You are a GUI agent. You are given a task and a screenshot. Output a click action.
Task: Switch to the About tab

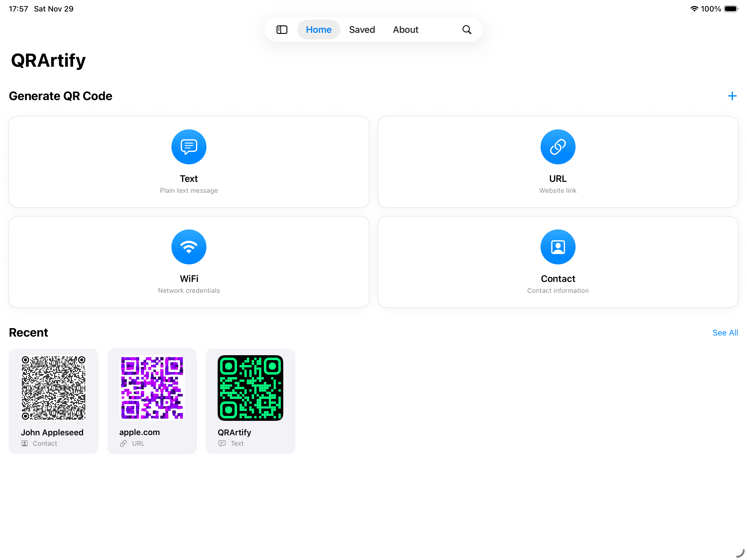(x=405, y=30)
